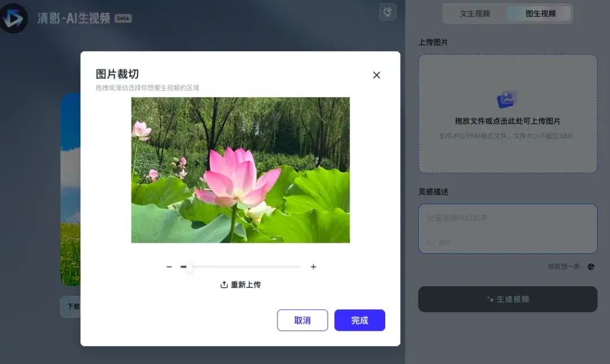The image size is (610, 364).
Task: Click the 拖放文件或点击此处可上传图片 upload zone
Action: (508, 113)
